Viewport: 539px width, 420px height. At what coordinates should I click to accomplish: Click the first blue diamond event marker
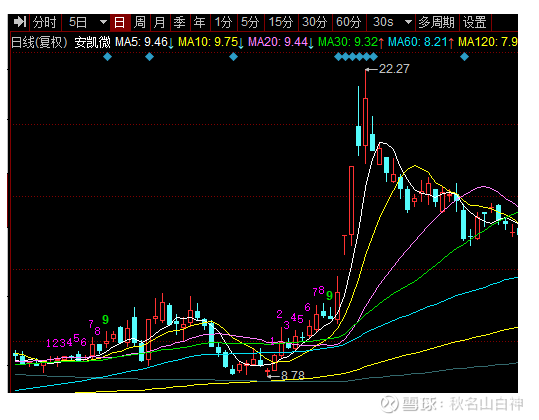coord(107,57)
